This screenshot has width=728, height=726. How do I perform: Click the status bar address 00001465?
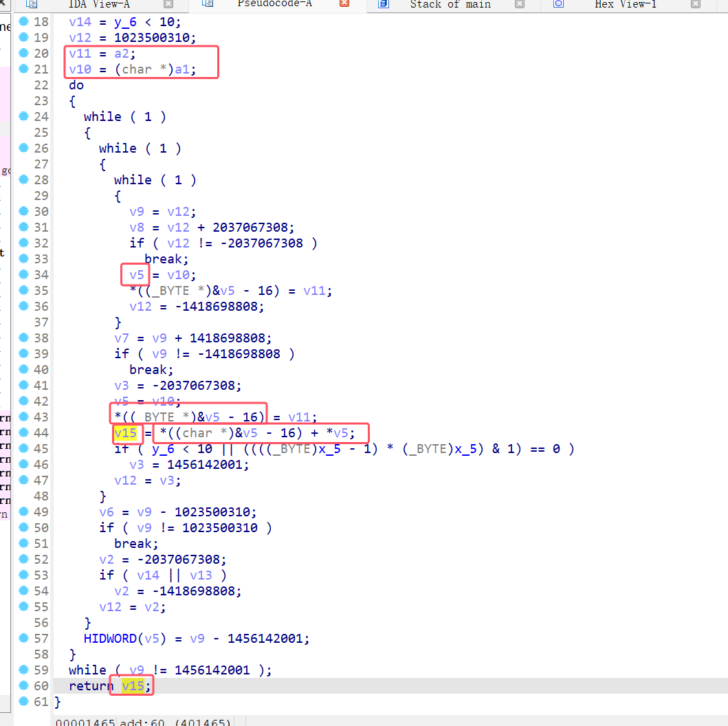tap(84, 722)
